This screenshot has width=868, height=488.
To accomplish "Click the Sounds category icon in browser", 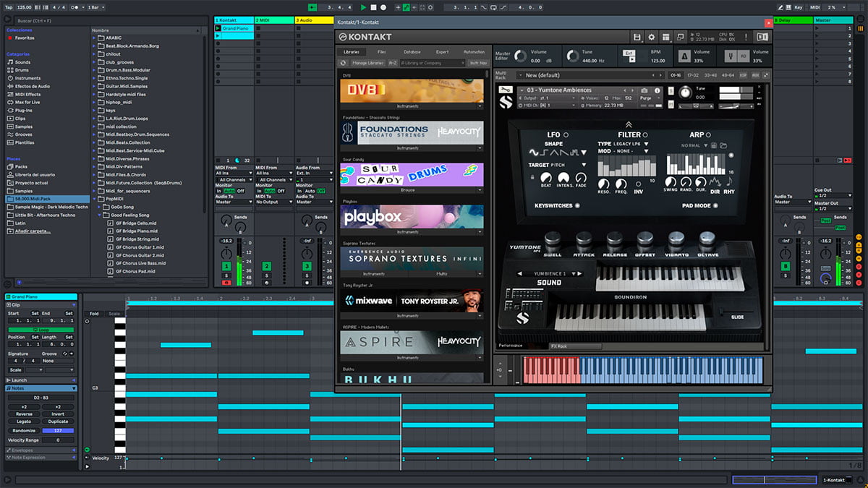I will (x=10, y=62).
